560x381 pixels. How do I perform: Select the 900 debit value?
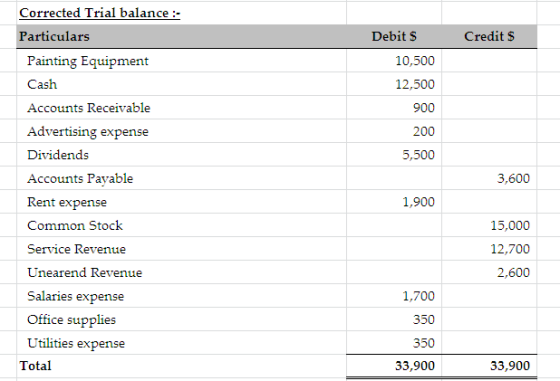coord(424,108)
